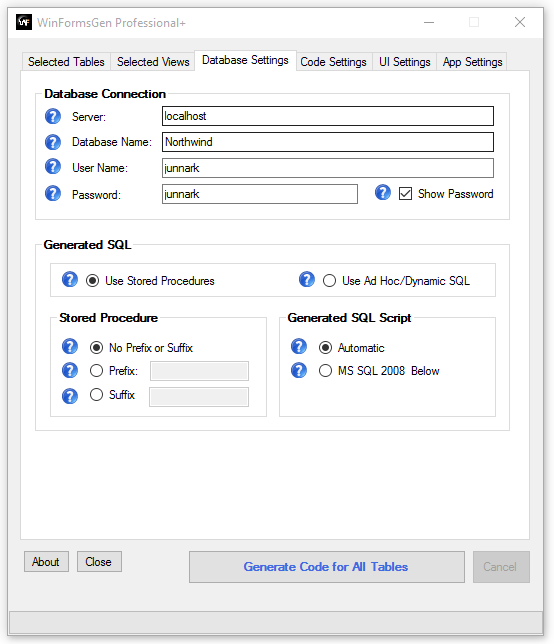Click help icon for Use Stored Procedures
The height and width of the screenshot is (644, 554).
click(x=70, y=279)
